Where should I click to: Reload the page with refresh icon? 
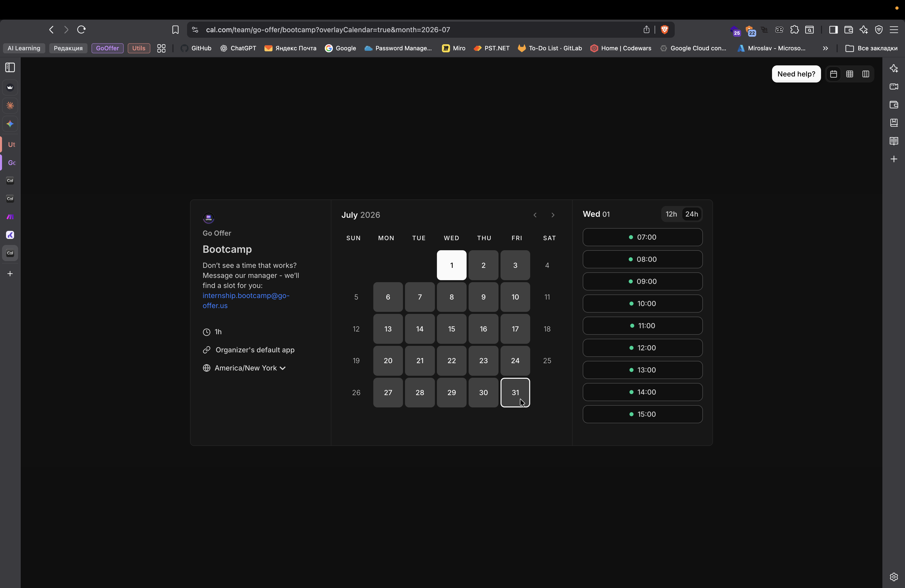click(81, 30)
